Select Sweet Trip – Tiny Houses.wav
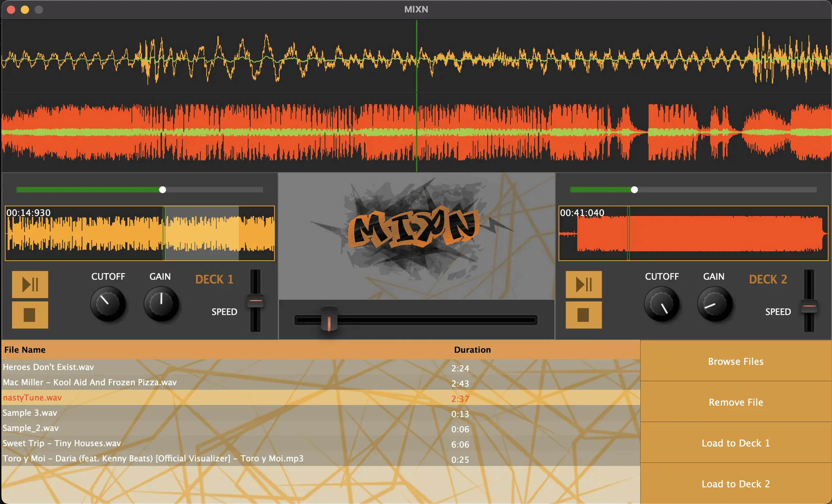This screenshot has width=832, height=504. click(x=61, y=443)
